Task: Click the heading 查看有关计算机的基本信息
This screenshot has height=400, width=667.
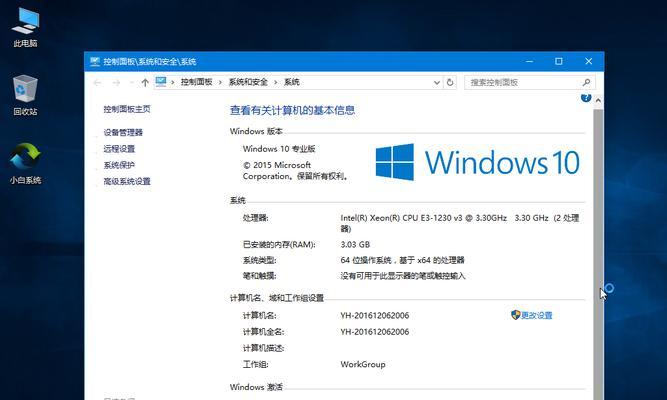Action: click(292, 111)
